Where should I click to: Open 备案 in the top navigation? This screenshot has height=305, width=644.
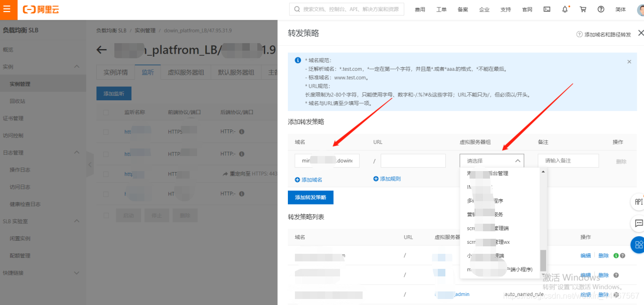pyautogui.click(x=463, y=10)
